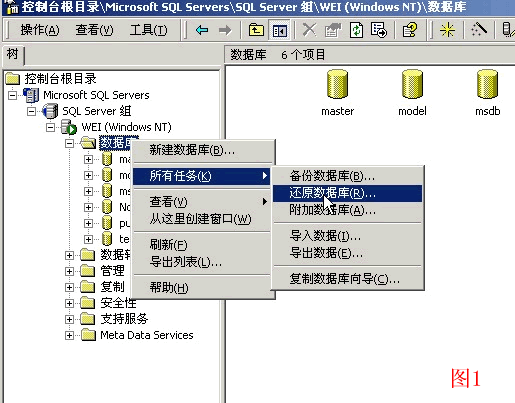This screenshot has height=403, width=515.
Task: Click the refresh toolbar icon
Action: tap(356, 30)
